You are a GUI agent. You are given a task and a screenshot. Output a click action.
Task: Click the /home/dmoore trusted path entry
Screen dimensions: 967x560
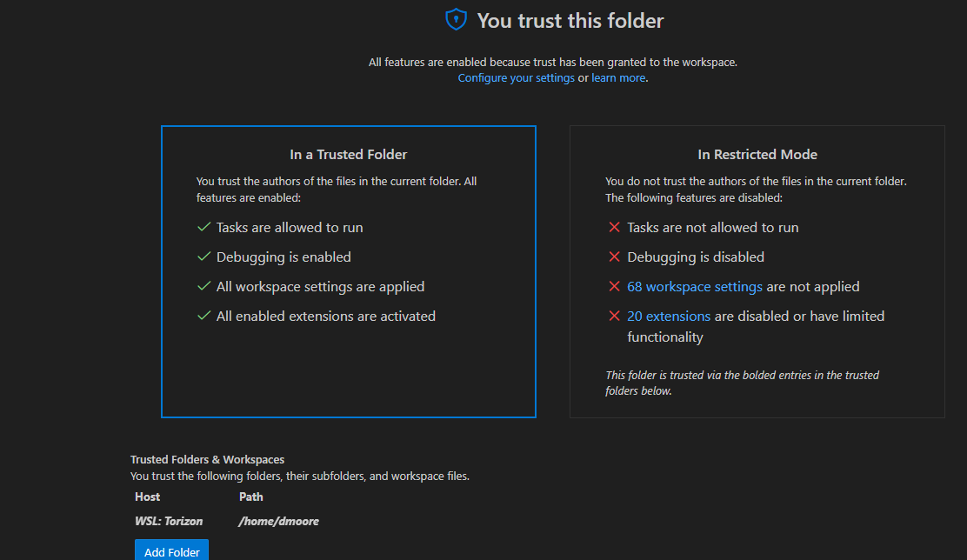pos(278,522)
